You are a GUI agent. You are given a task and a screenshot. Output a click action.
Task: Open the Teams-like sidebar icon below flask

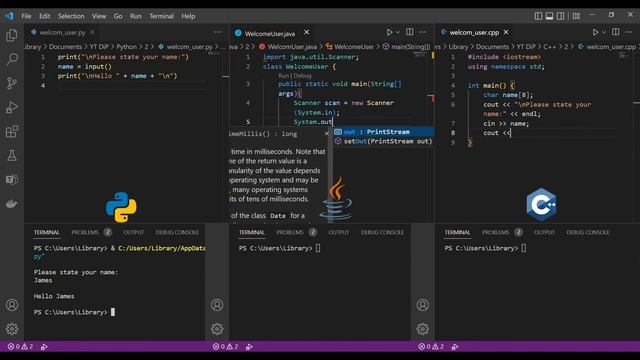click(12, 180)
